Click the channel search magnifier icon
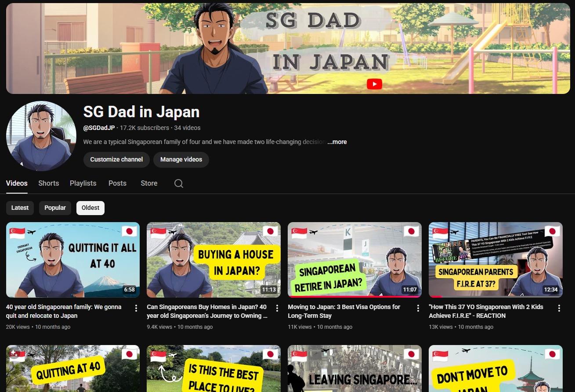The height and width of the screenshot is (392, 575). tap(178, 183)
